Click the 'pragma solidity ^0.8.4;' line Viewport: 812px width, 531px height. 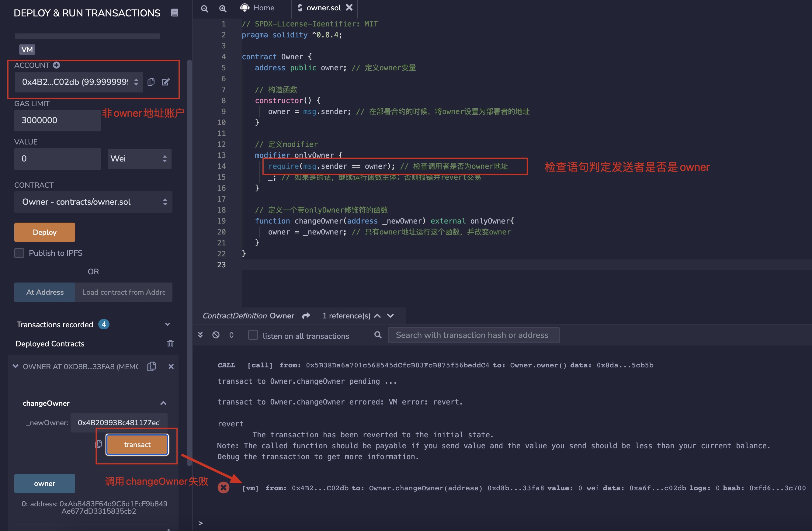click(292, 35)
